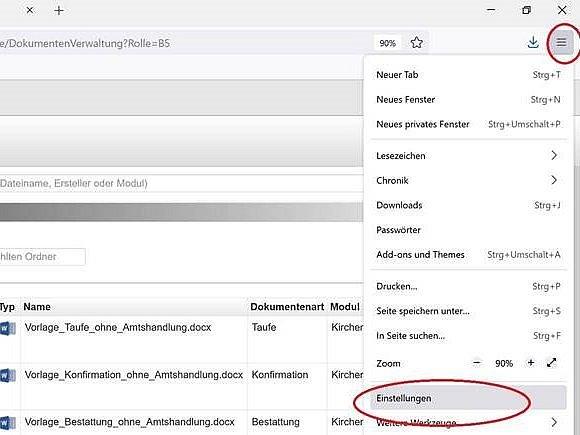The height and width of the screenshot is (435, 580).
Task: Click the Ordner input field
Action: [43, 257]
